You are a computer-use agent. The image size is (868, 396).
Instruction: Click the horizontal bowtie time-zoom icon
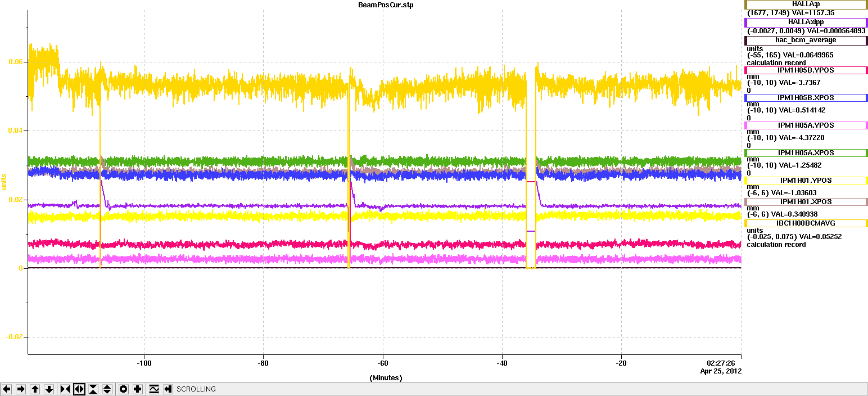point(65,389)
